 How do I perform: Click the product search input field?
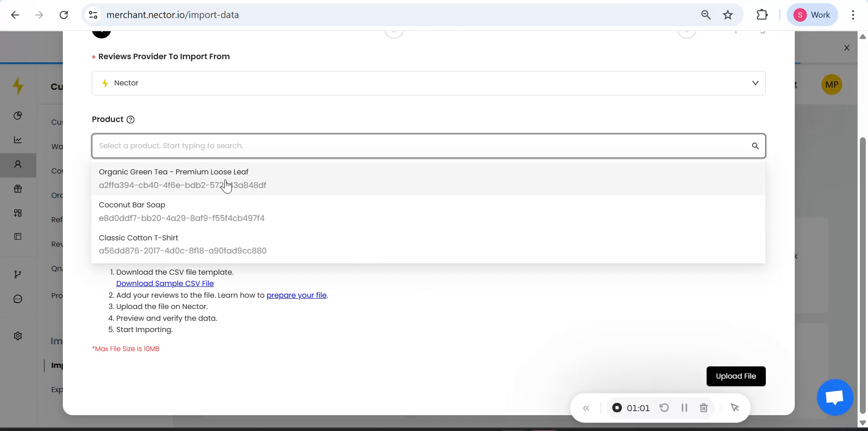pyautogui.click(x=407, y=145)
